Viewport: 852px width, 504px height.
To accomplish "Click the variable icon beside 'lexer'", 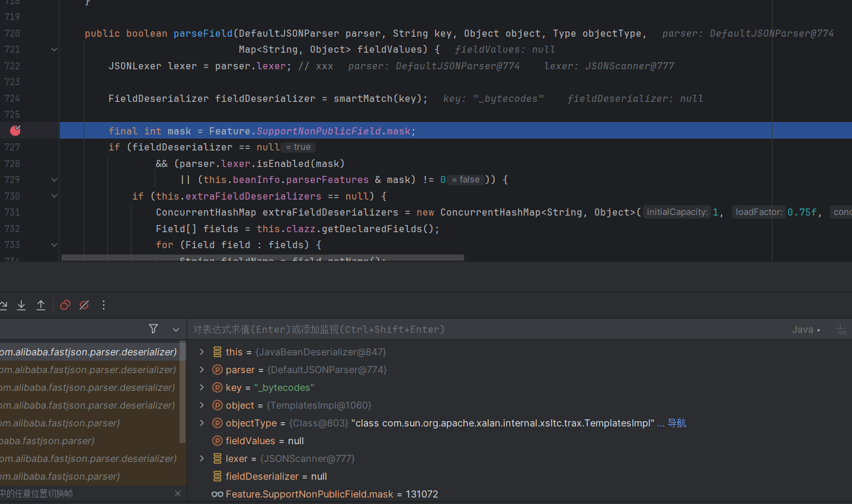I will pyautogui.click(x=217, y=458).
